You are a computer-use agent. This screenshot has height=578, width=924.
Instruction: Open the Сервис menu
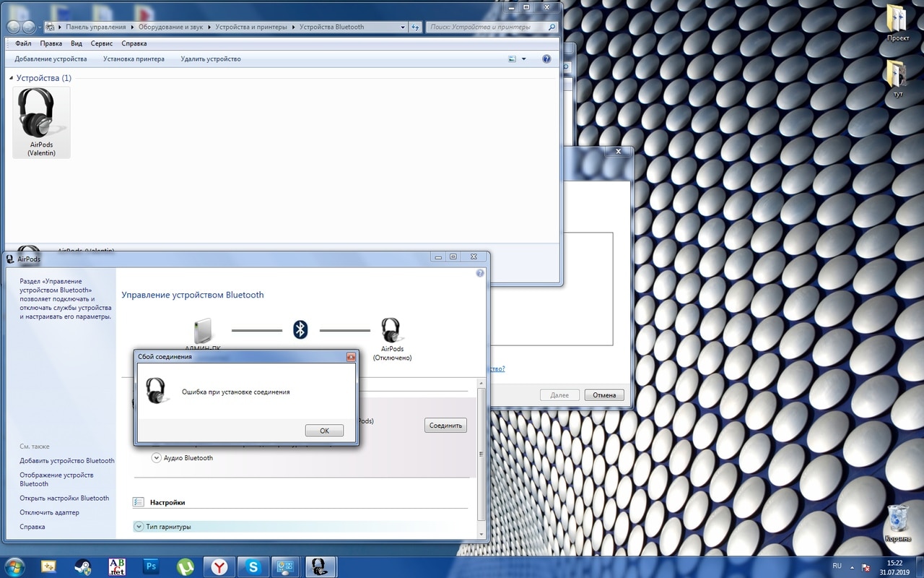(101, 43)
